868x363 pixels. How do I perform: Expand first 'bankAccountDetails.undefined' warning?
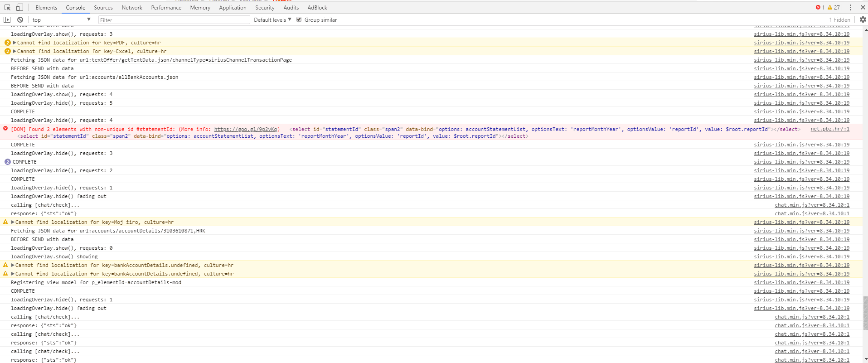click(x=13, y=265)
